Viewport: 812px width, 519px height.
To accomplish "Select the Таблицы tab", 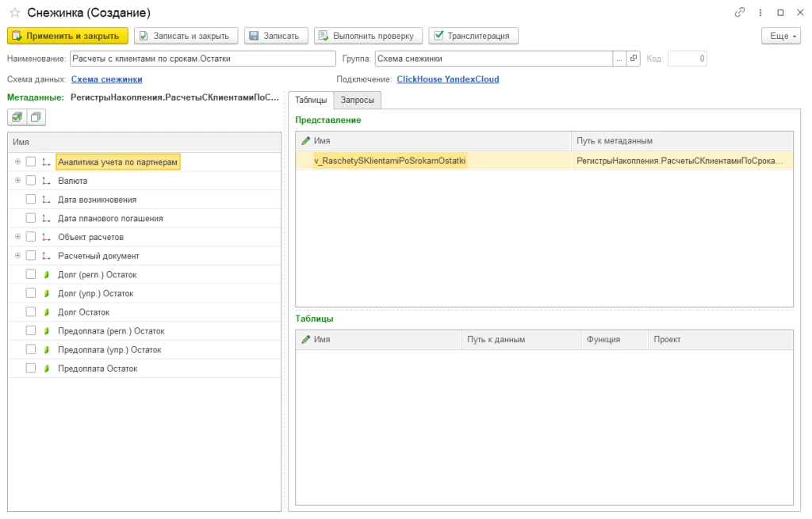I will [x=310, y=100].
